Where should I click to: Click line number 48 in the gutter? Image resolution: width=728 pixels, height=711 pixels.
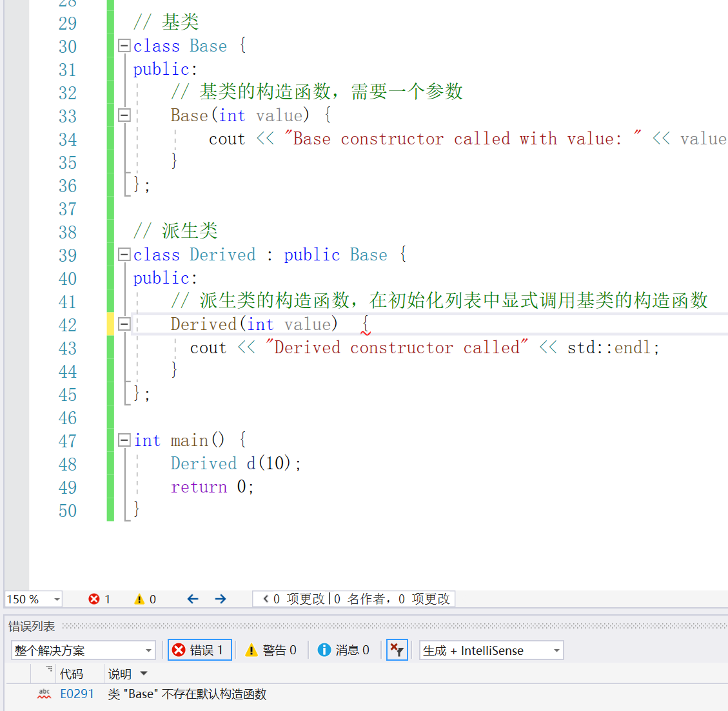[x=68, y=464]
